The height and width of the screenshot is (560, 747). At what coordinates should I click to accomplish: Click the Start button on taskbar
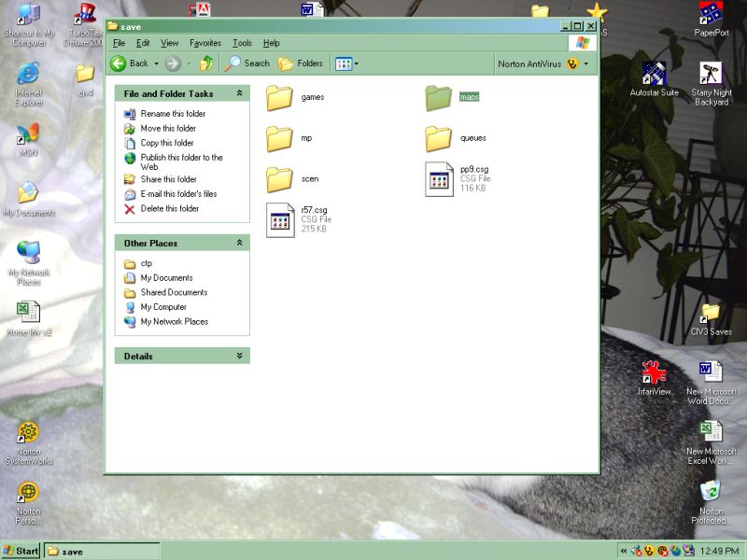tap(21, 551)
